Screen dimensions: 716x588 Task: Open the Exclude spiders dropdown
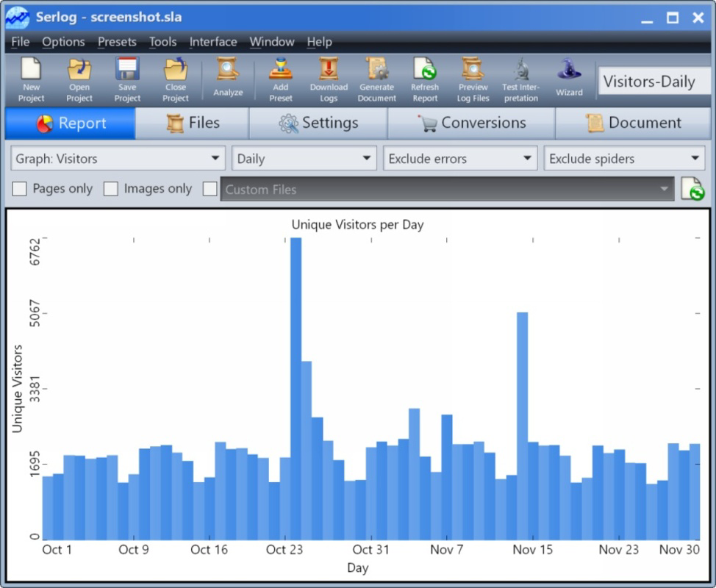click(624, 159)
